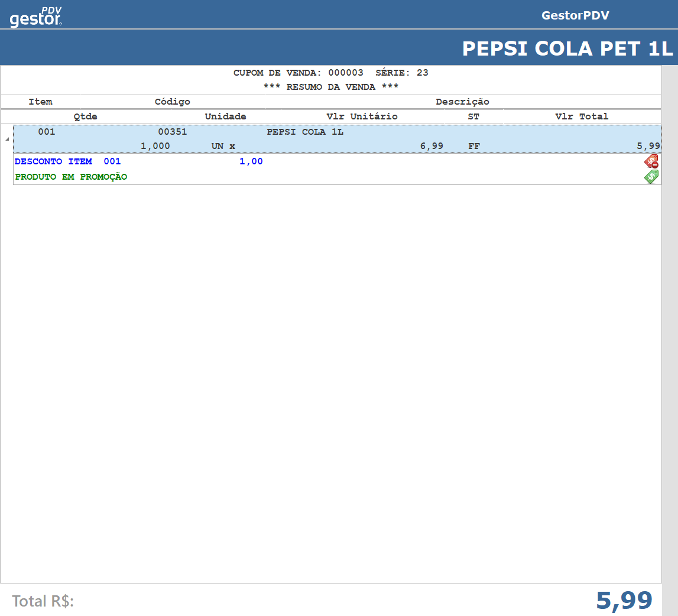Viewport: 678px width, 616px height.
Task: Click the green promotion tag icon
Action: 651,177
